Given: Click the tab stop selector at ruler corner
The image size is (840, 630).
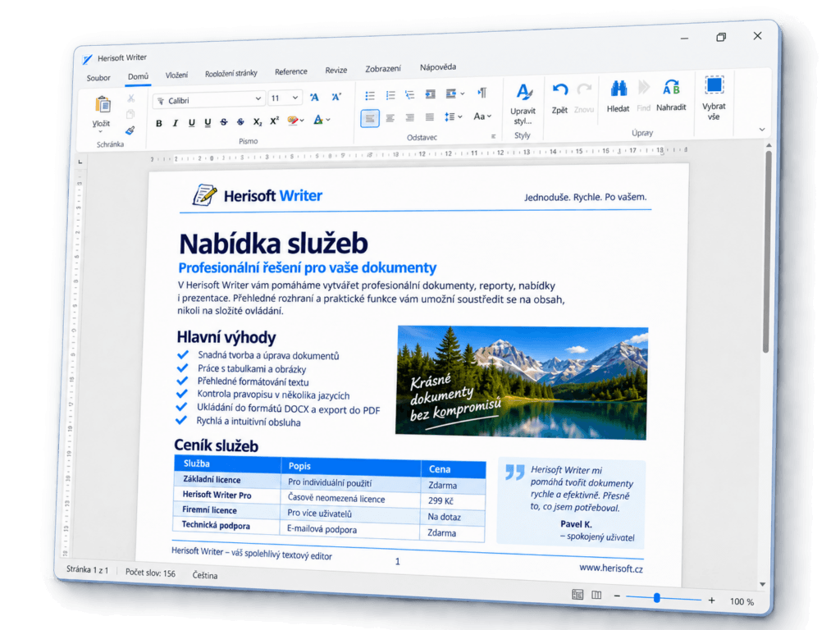Looking at the screenshot, I should tap(80, 162).
